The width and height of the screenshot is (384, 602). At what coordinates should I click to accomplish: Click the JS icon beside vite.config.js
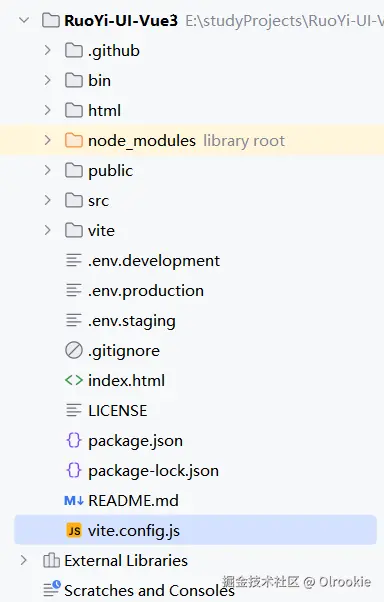coord(74,530)
